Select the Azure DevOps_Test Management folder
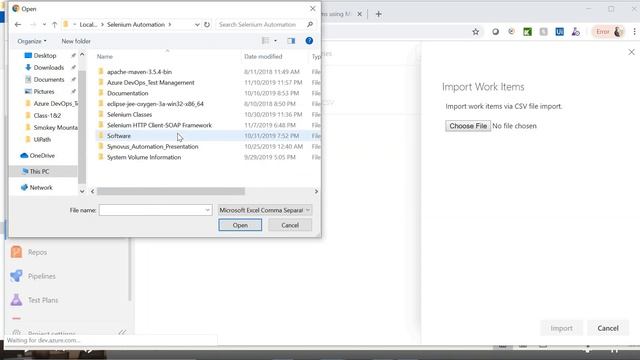The height and width of the screenshot is (360, 640). coord(151,82)
